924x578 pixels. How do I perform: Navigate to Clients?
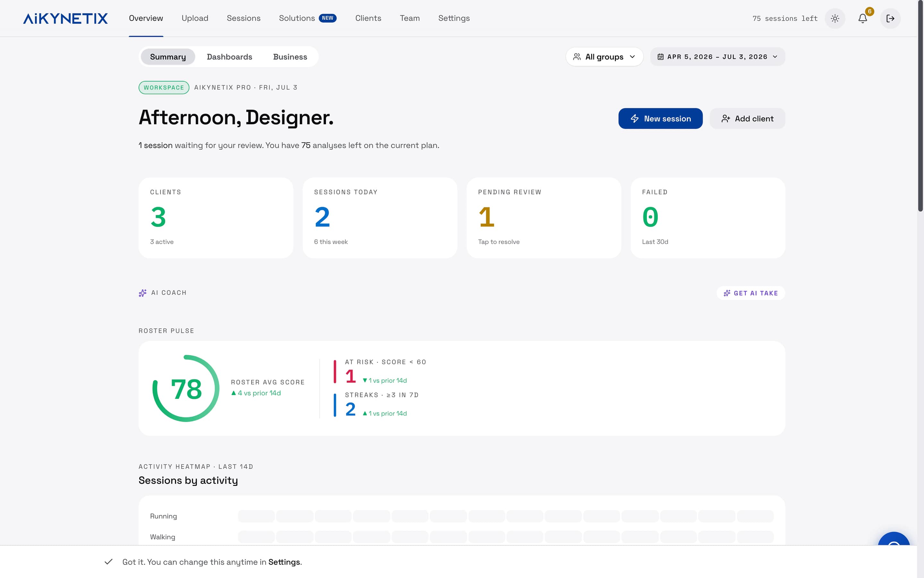[x=368, y=18]
